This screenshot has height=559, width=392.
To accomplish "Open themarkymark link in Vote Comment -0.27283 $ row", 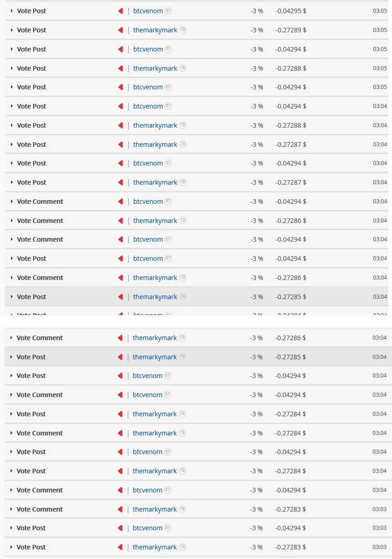I will (155, 509).
